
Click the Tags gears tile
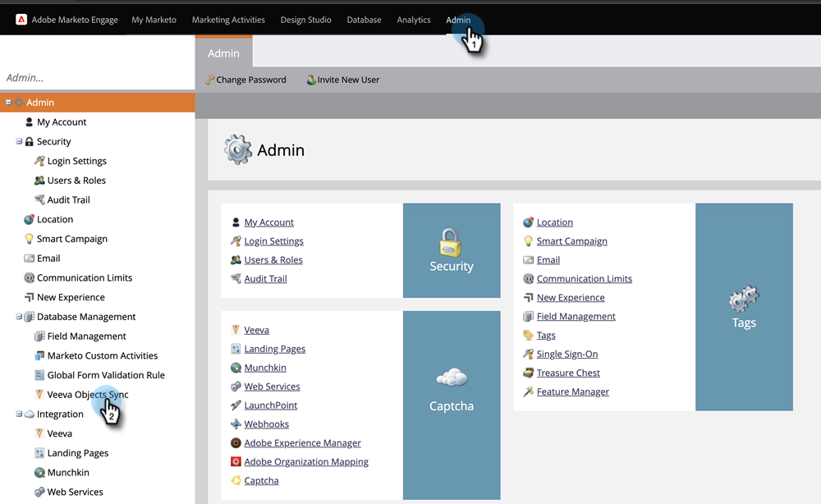(744, 307)
